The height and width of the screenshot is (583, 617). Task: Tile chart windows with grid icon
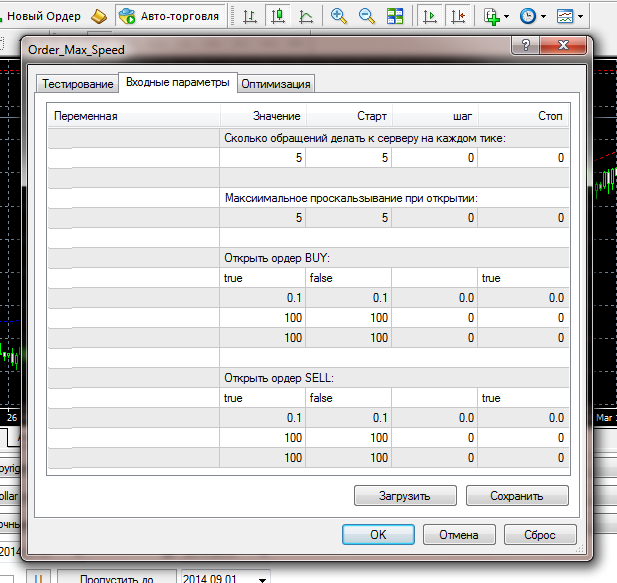pos(395,16)
